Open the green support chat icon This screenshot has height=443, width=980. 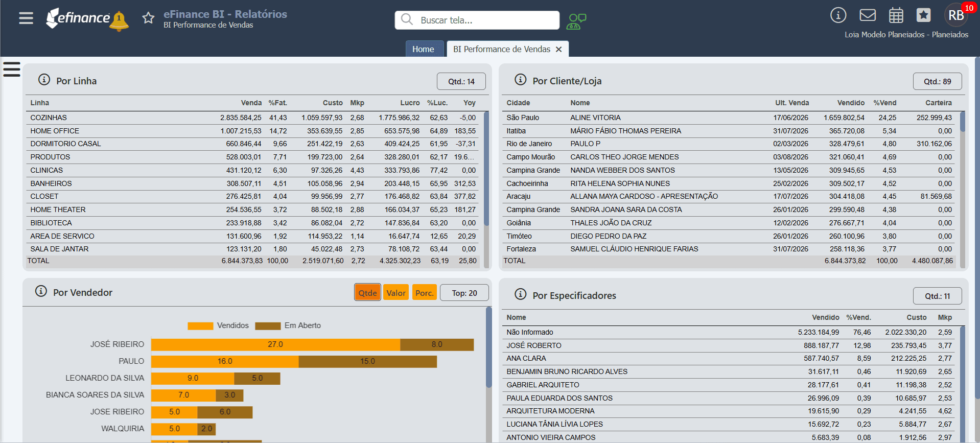click(x=576, y=21)
